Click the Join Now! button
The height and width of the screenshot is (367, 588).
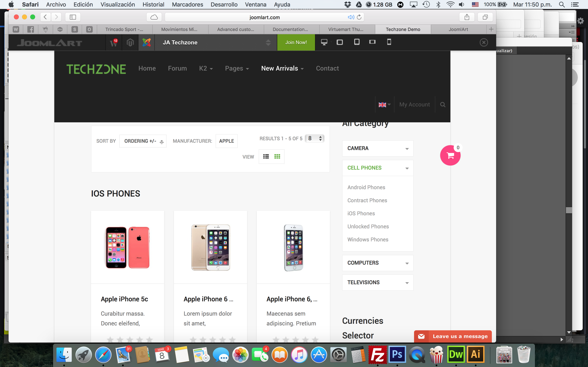tap(296, 42)
